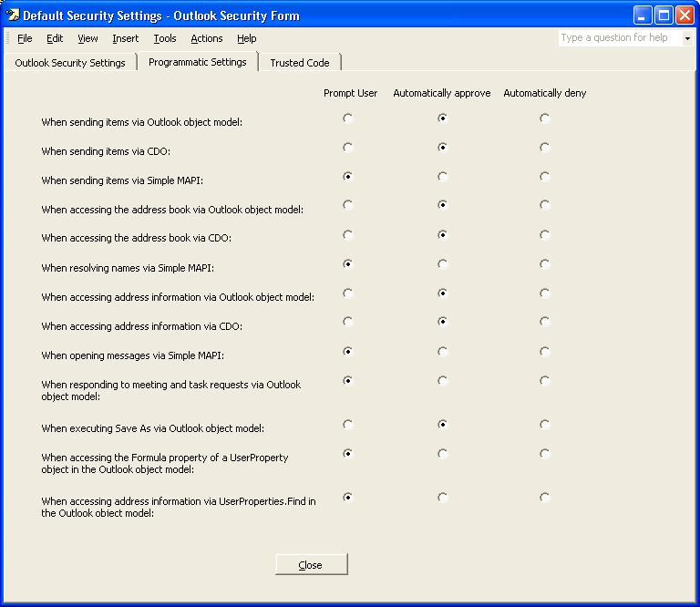This screenshot has width=700, height=607.
Task: Close window using the red X button
Action: coord(685,15)
